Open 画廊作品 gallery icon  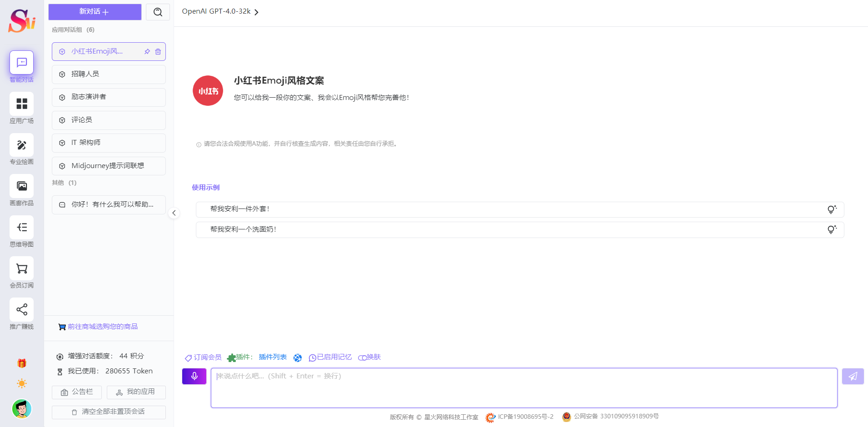pyautogui.click(x=22, y=186)
